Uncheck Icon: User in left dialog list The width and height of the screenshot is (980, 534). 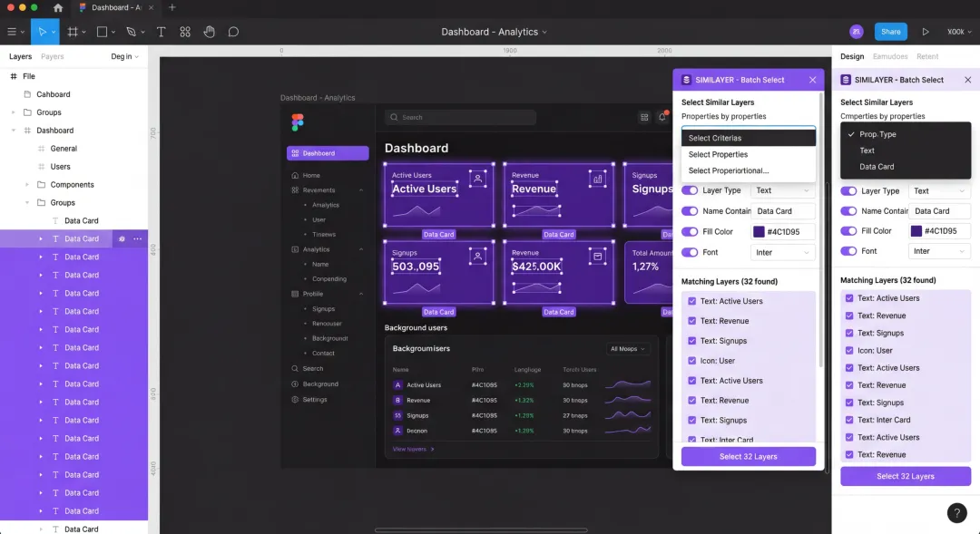pos(691,360)
